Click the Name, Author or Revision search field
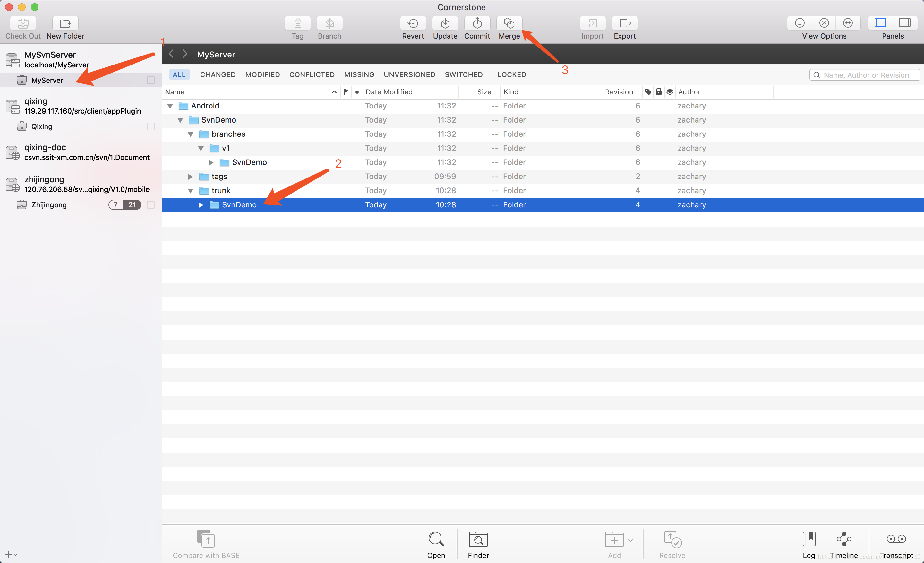 coord(864,75)
